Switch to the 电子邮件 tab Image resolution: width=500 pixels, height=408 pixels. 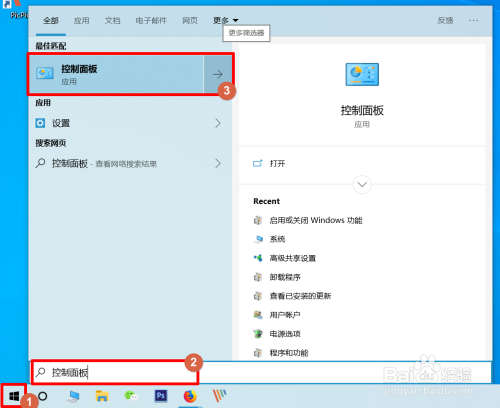151,20
